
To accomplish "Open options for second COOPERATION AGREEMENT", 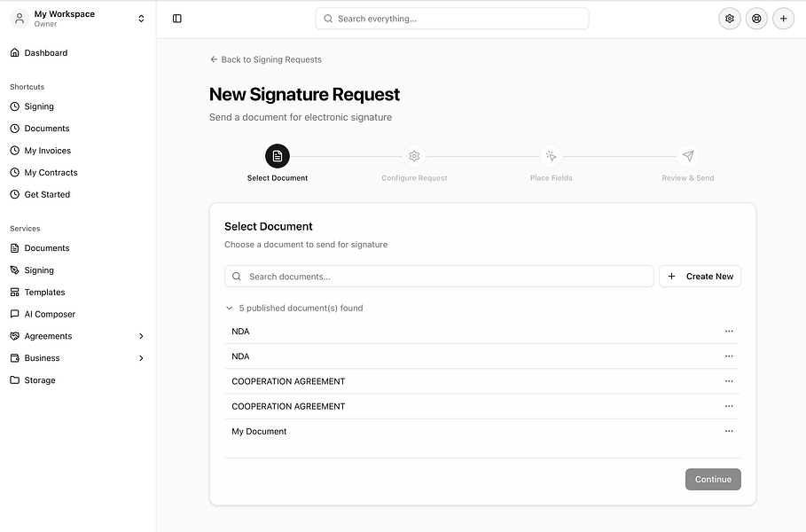I will point(729,406).
